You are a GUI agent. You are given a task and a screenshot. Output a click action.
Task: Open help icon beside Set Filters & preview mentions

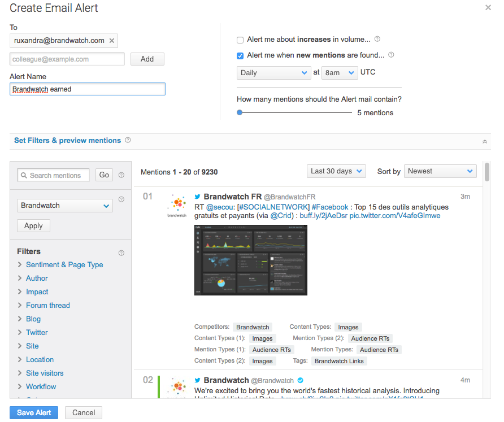click(x=127, y=140)
